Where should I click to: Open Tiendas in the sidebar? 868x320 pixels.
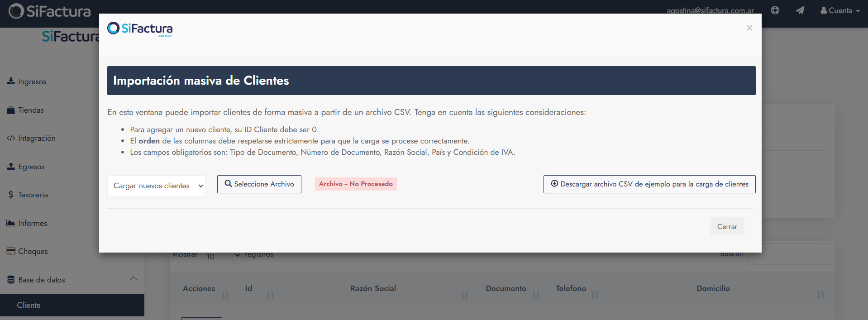[x=31, y=110]
